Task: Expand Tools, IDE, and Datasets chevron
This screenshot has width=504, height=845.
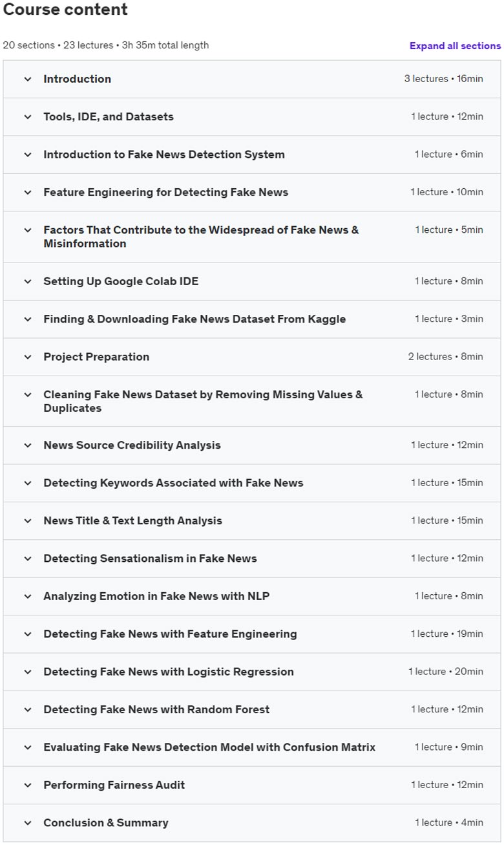Action: (x=28, y=117)
